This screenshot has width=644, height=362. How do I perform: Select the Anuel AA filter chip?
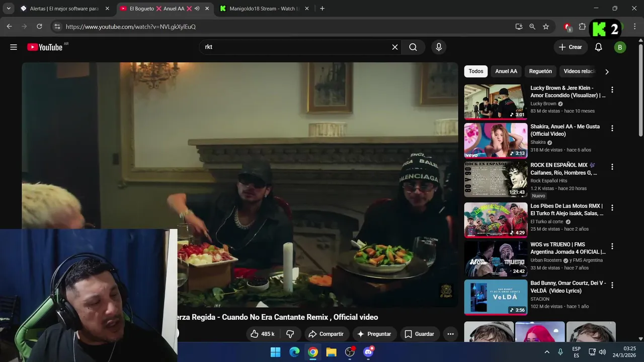pyautogui.click(x=506, y=71)
